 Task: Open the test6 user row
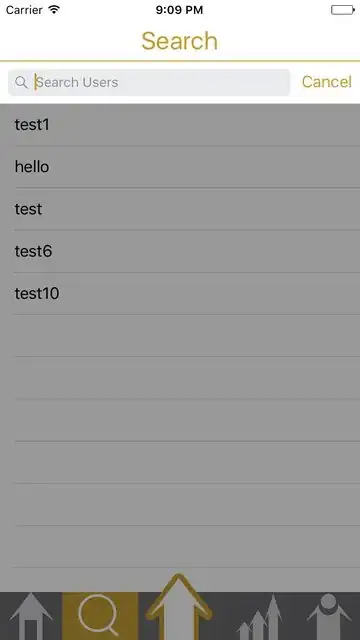point(180,251)
